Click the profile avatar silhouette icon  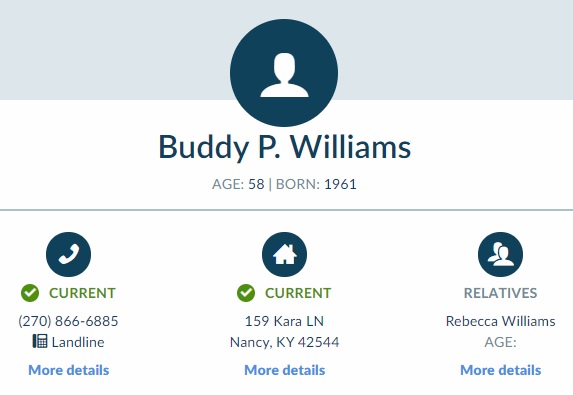(x=284, y=73)
